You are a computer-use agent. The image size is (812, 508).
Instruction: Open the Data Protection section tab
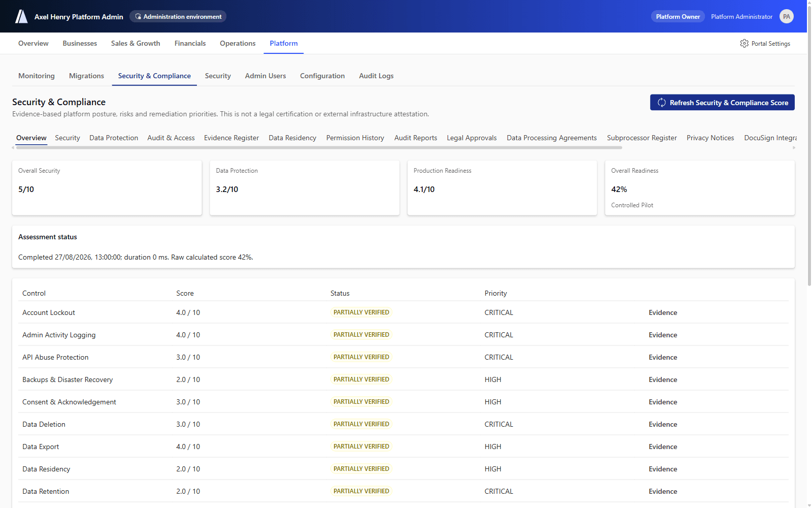click(x=114, y=138)
